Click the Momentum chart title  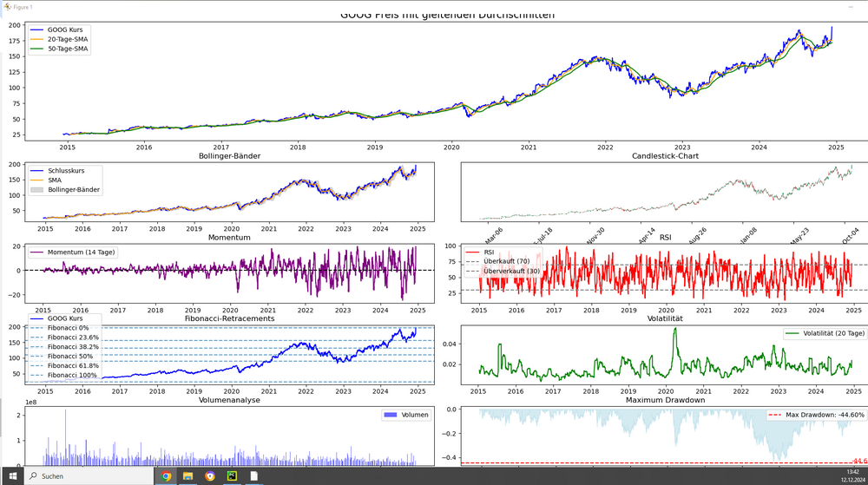pos(229,237)
